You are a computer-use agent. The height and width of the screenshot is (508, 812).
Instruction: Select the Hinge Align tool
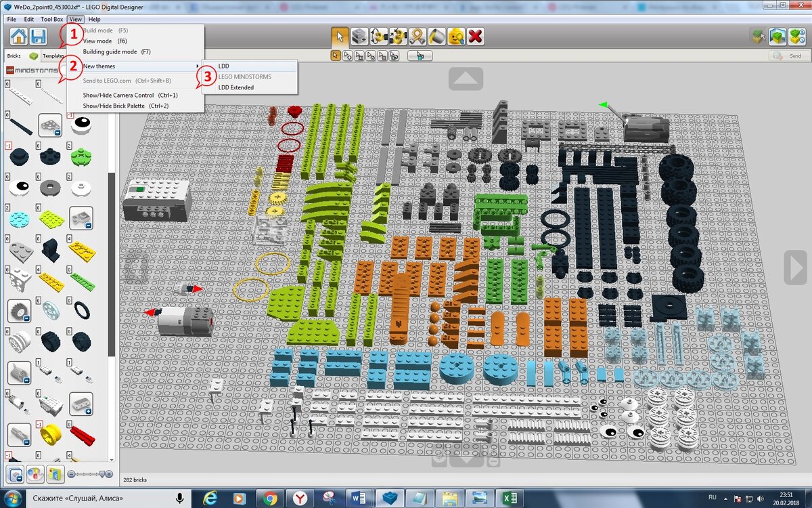[399, 37]
